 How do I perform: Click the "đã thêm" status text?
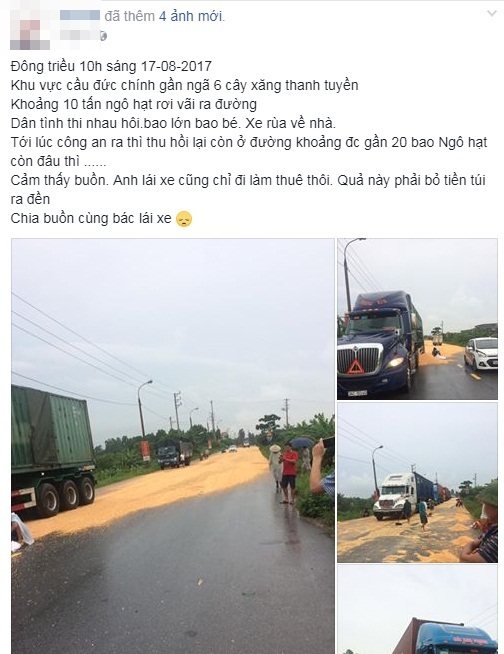point(130,16)
